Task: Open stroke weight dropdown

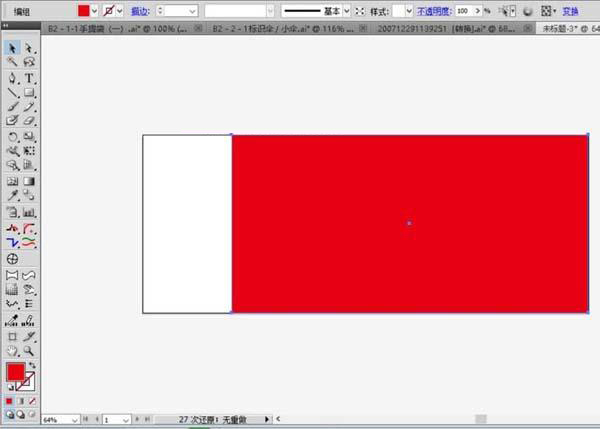Action: [192, 11]
